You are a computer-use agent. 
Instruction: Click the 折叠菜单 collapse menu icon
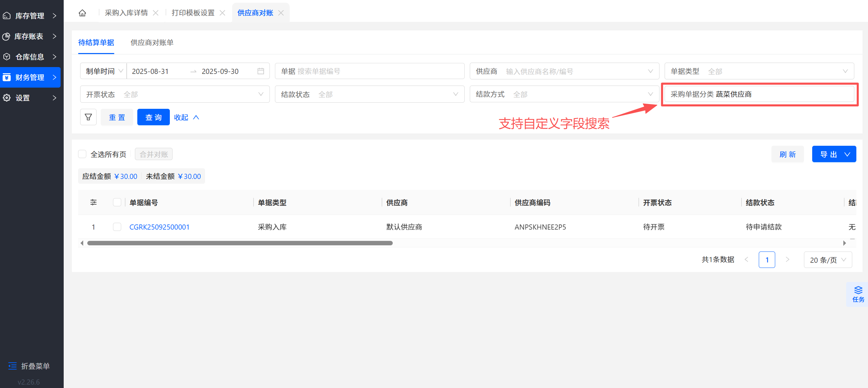[12, 366]
